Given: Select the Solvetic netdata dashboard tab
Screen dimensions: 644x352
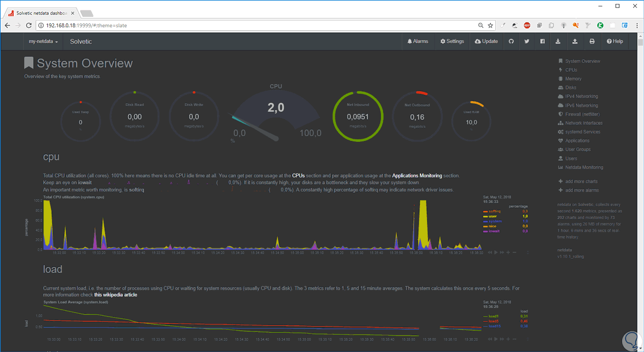Looking at the screenshot, I should (41, 12).
